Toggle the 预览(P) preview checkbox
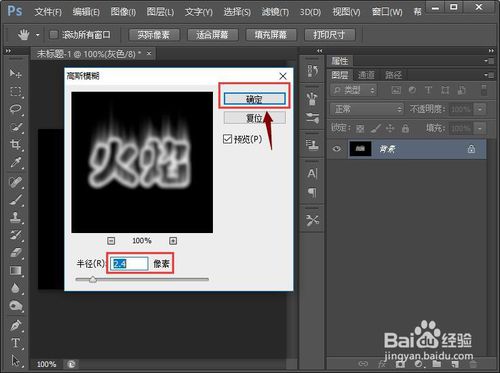The height and width of the screenshot is (373, 500). pyautogui.click(x=227, y=139)
